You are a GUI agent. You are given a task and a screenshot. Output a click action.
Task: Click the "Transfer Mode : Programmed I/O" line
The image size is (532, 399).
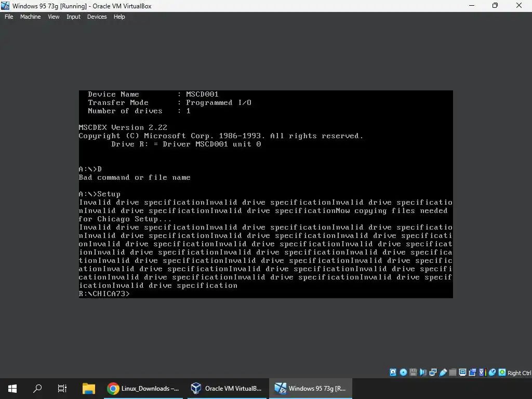pos(170,103)
